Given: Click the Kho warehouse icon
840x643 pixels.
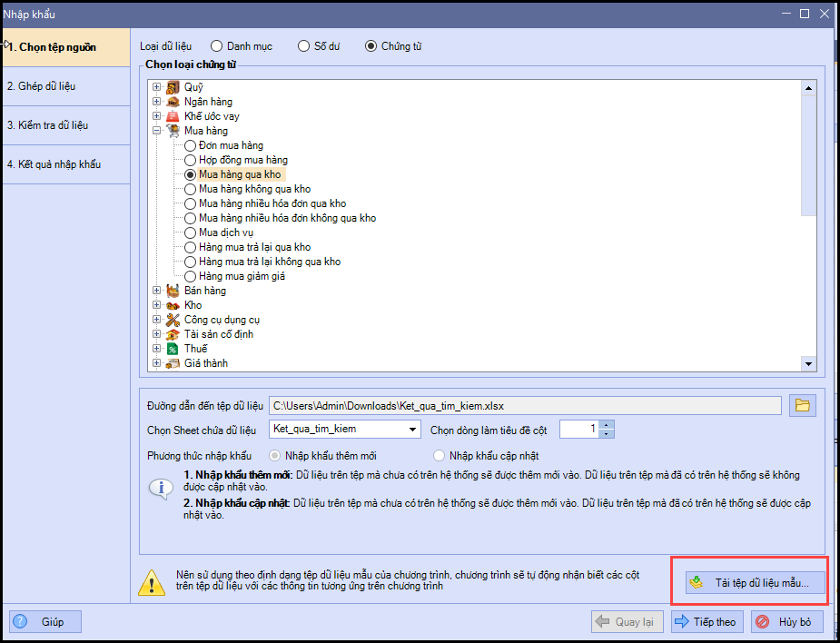Looking at the screenshot, I should click(x=173, y=305).
